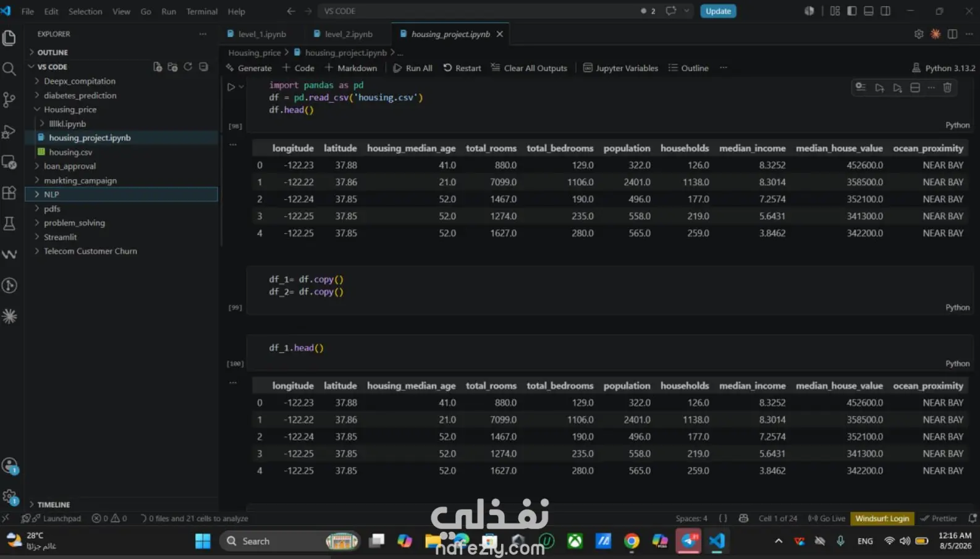Open the run cell options dropdown arrow

(241, 87)
